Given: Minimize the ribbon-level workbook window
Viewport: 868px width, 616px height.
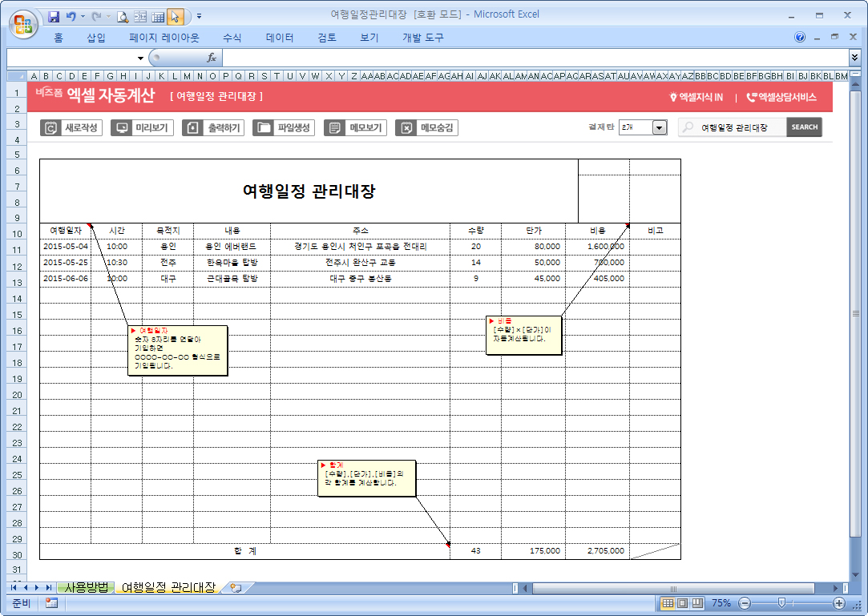Looking at the screenshot, I should (x=817, y=38).
